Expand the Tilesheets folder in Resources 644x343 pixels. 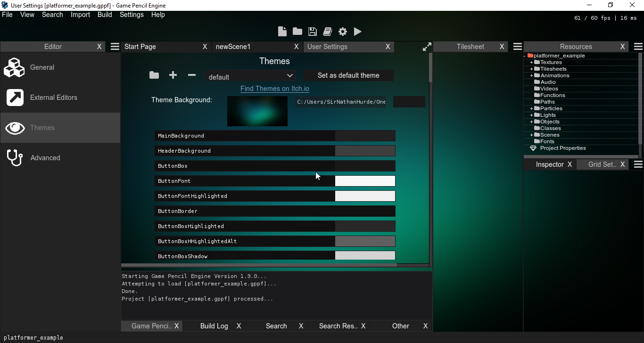click(x=531, y=69)
